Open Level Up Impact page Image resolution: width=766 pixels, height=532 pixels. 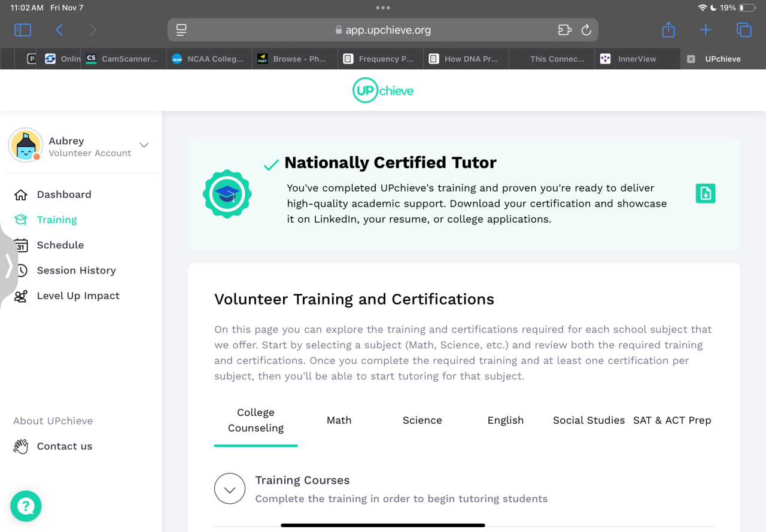tap(78, 296)
